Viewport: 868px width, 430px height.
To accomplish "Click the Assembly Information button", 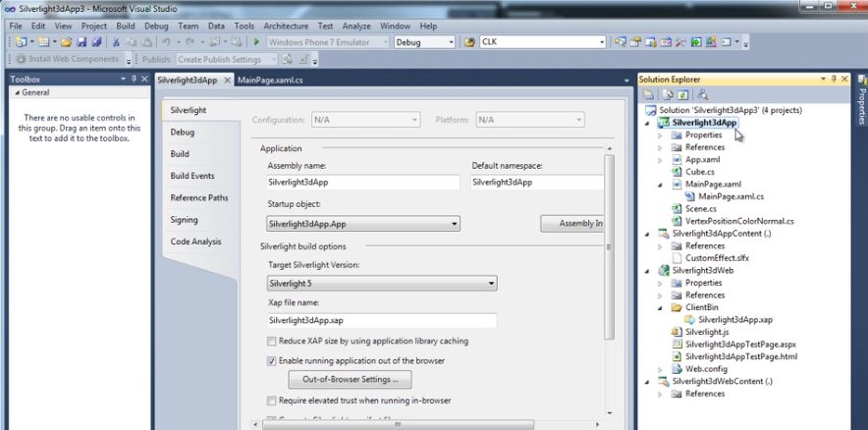I will tap(572, 224).
